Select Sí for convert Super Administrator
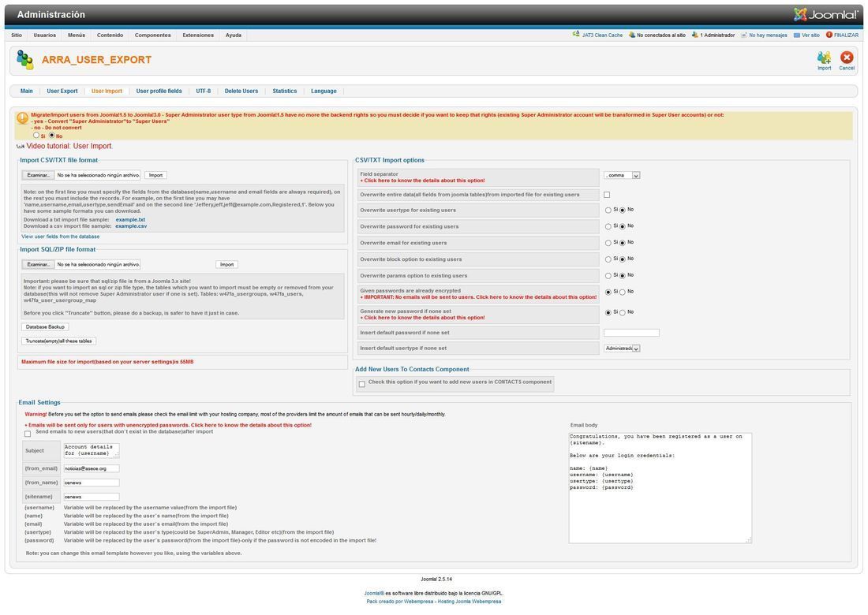868x615 pixels. (x=36, y=135)
